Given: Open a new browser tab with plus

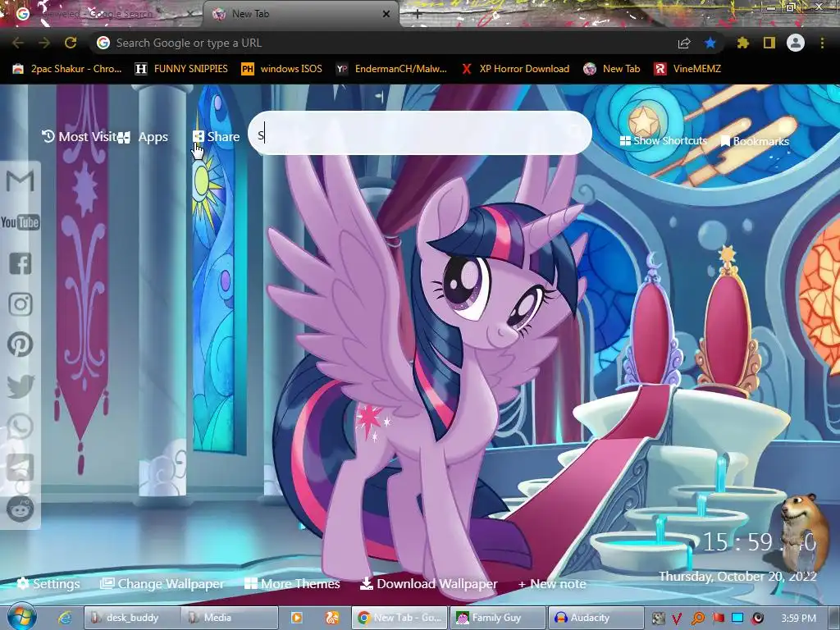Looking at the screenshot, I should click(418, 14).
